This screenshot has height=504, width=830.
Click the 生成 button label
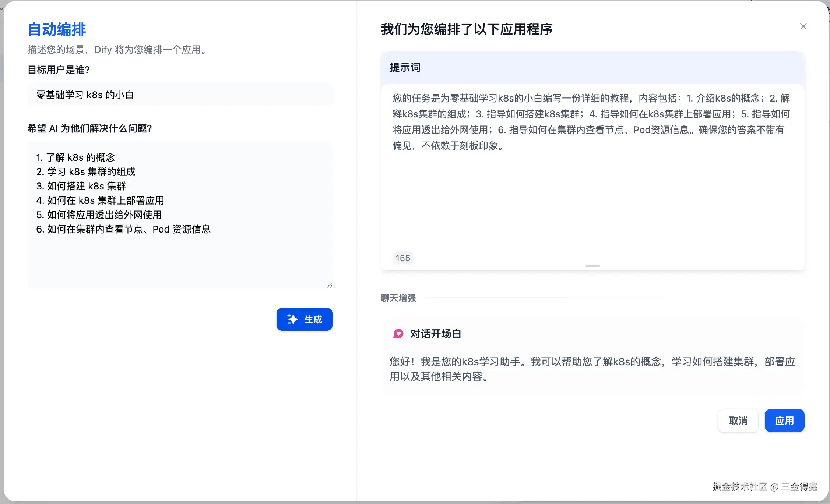313,319
